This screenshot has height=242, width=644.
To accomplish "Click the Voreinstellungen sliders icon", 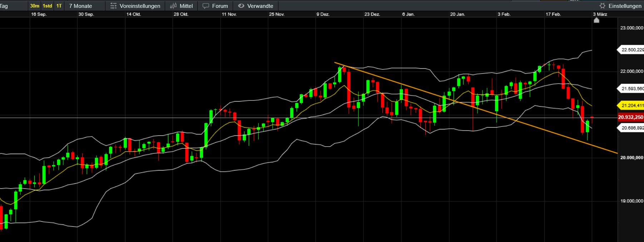I will click(113, 6).
